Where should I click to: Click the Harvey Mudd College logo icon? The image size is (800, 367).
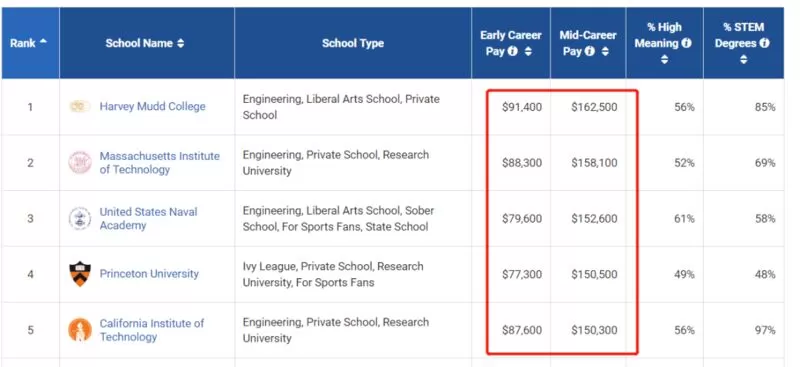click(80, 107)
